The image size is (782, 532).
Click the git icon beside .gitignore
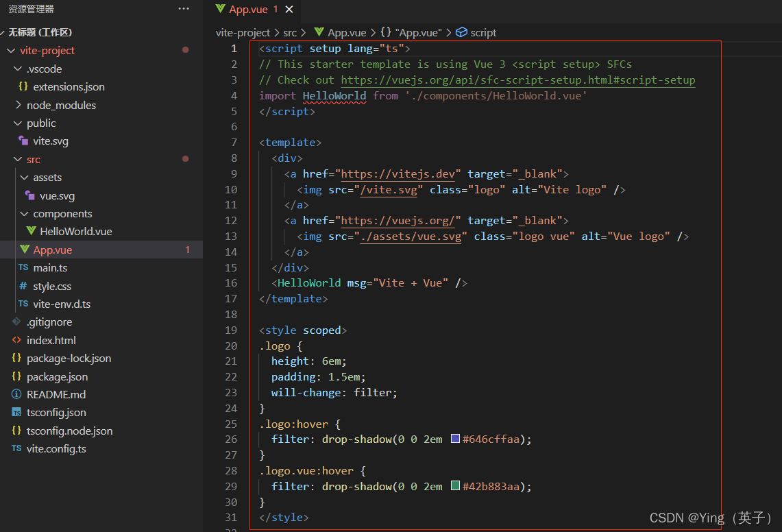16,322
